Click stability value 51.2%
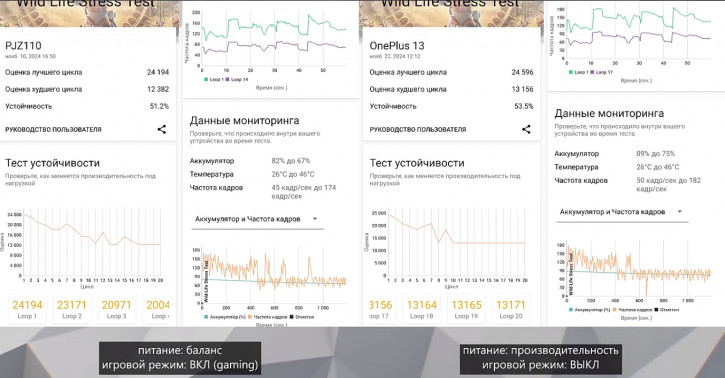Viewport: 725px width, 378px height. [x=159, y=106]
